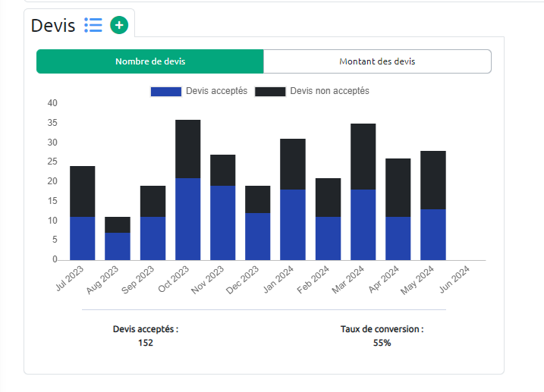Viewport: 544px width, 392px height.
Task: Click the dark bar segment for Apr 2024
Action: (398, 187)
